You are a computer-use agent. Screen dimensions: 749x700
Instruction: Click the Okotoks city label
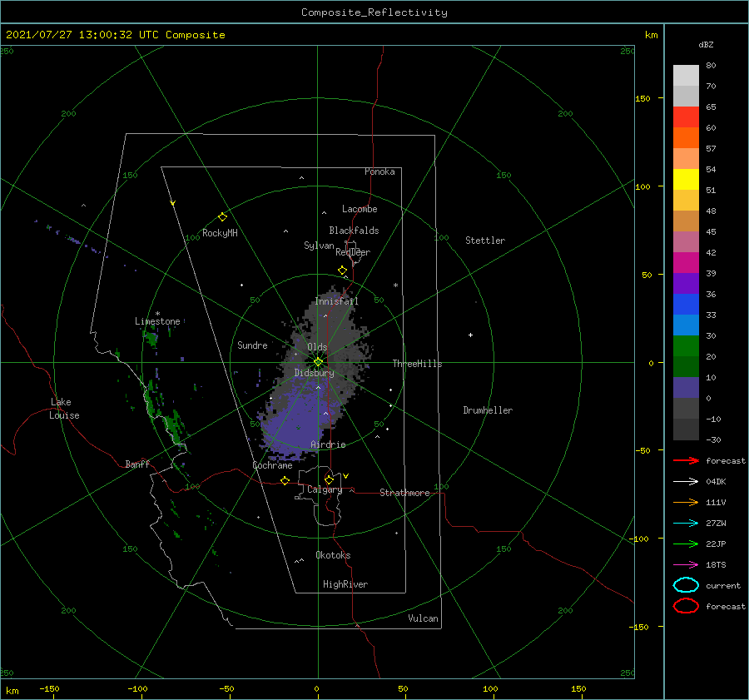(333, 555)
